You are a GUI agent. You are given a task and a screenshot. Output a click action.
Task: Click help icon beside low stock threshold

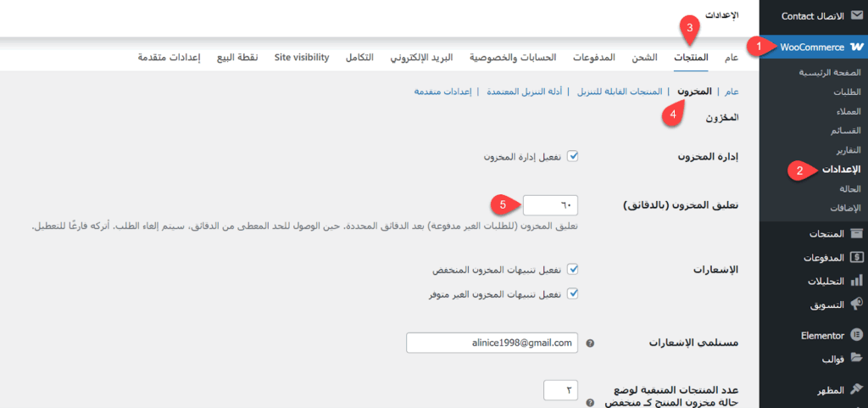click(x=590, y=403)
